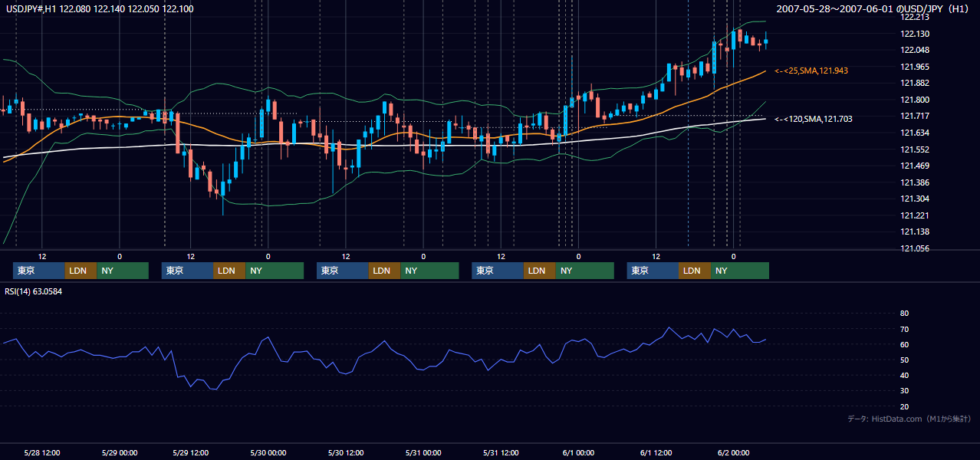
Task: Click the rightmost 東京 session block
Action: tap(653, 271)
